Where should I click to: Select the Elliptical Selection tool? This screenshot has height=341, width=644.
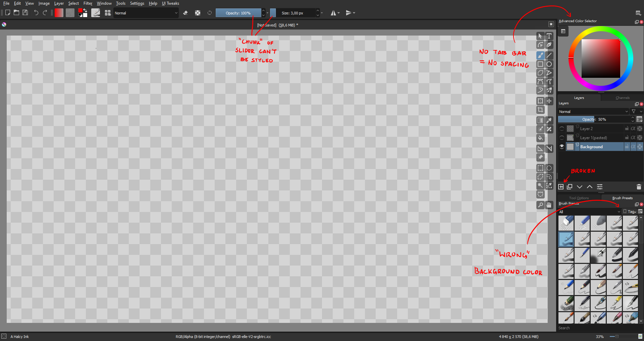point(549,168)
